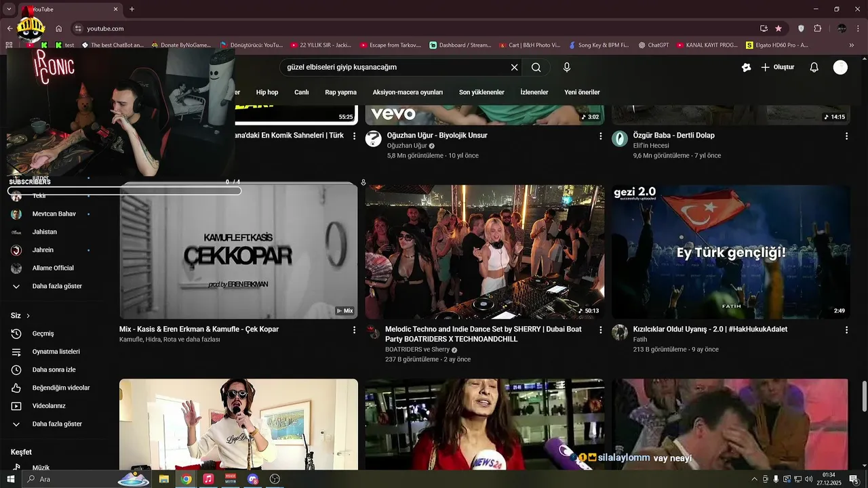Open Chrome tab search dropdown

point(9,9)
